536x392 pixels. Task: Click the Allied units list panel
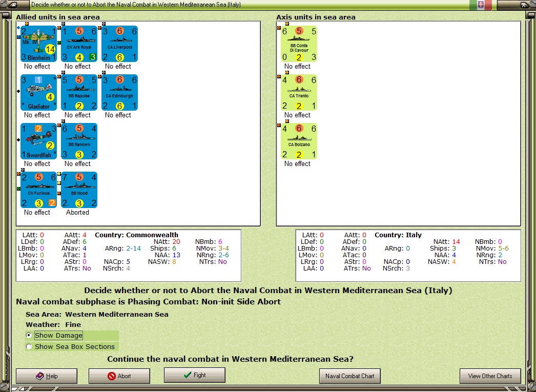pyautogui.click(x=138, y=123)
